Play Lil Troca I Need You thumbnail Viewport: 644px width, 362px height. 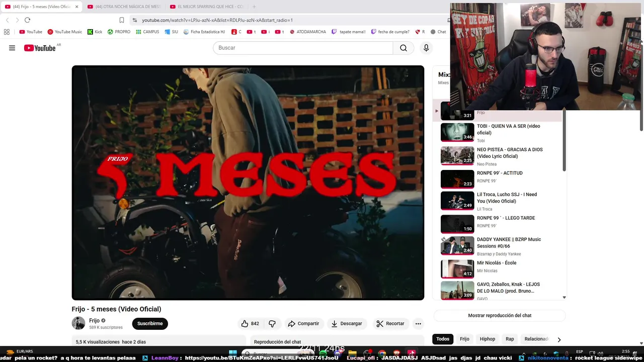(x=457, y=201)
